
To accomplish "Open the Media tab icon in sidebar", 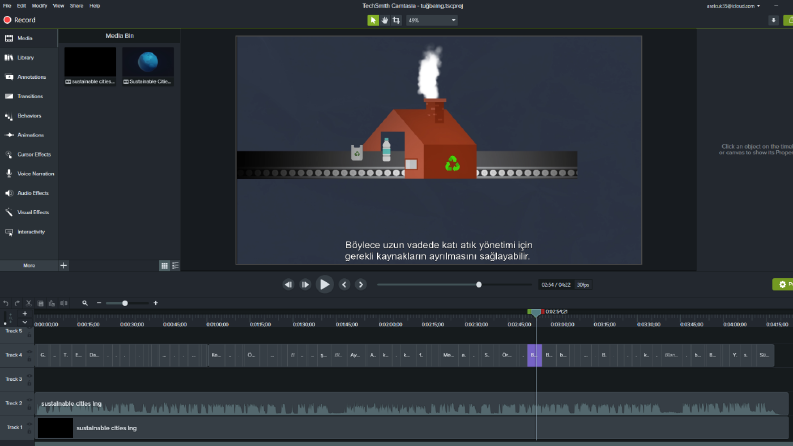I will point(9,38).
